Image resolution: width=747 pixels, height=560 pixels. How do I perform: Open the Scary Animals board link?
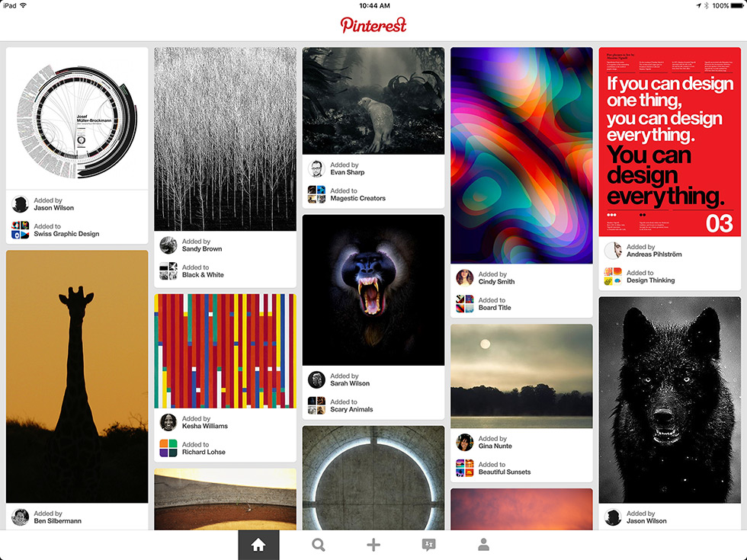pos(351,410)
